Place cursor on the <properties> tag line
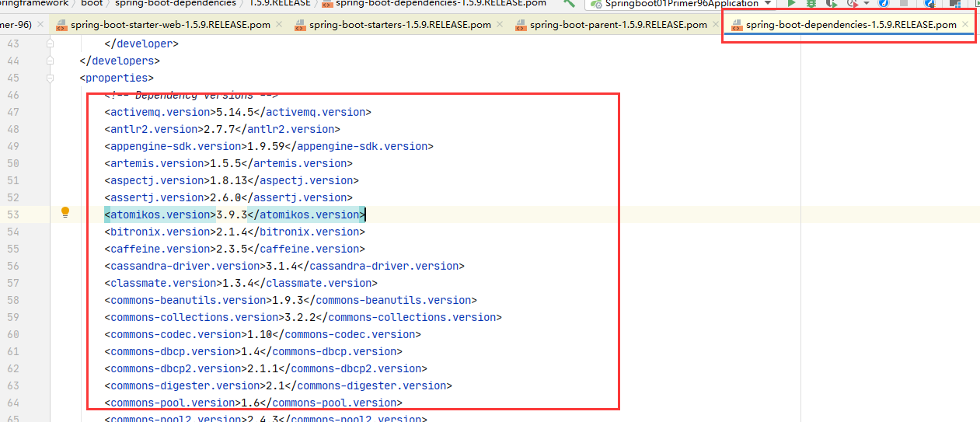The width and height of the screenshot is (980, 422). click(117, 78)
